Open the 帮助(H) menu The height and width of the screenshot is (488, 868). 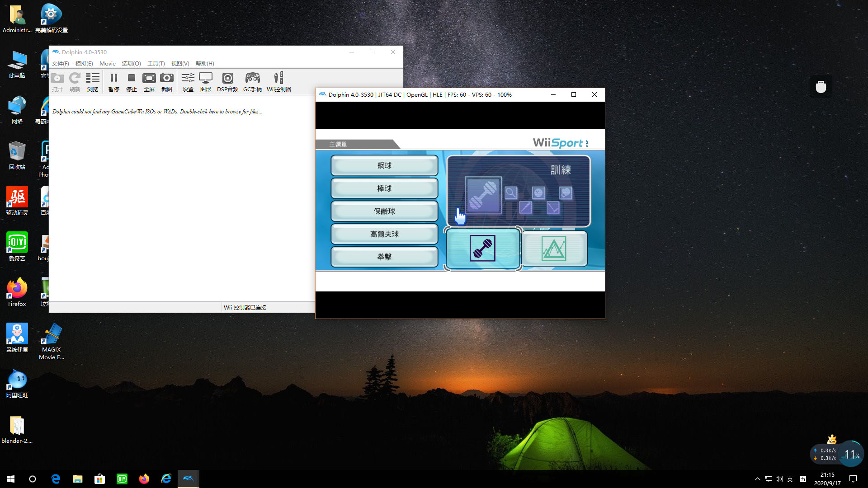click(x=205, y=64)
